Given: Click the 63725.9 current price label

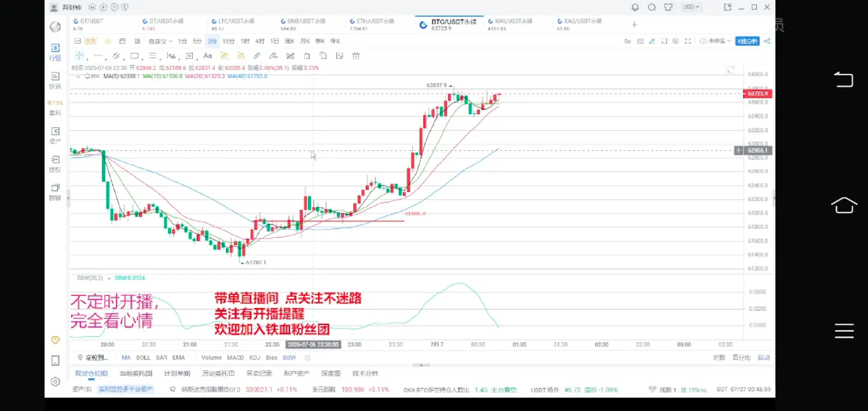Looking at the screenshot, I should [757, 94].
